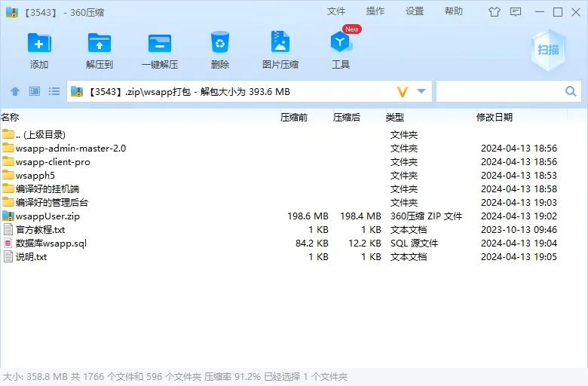Expand the address bar dropdown arrow
Image resolution: width=588 pixels, height=386 pixels.
pyautogui.click(x=421, y=91)
